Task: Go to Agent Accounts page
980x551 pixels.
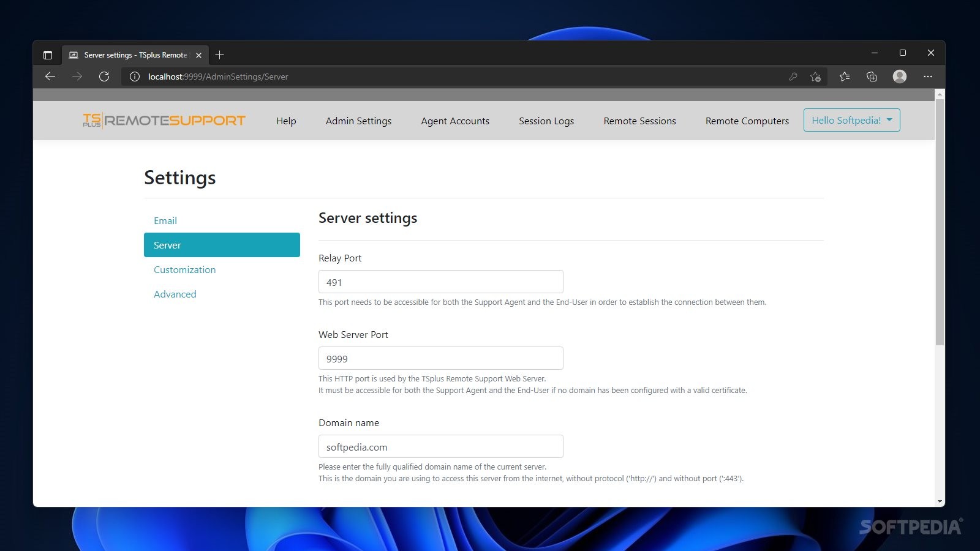Action: click(x=455, y=121)
